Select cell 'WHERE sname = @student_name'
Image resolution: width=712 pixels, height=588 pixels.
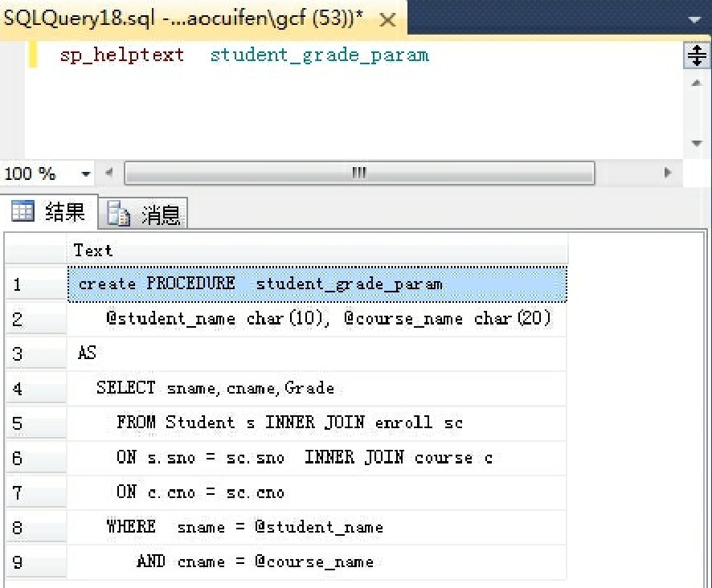[317, 528]
